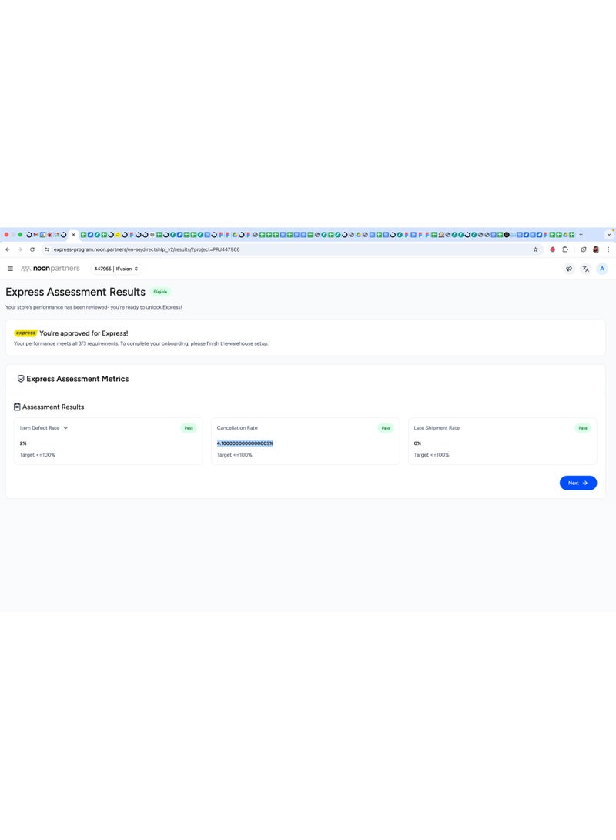Click the address bar URL

[x=146, y=249]
